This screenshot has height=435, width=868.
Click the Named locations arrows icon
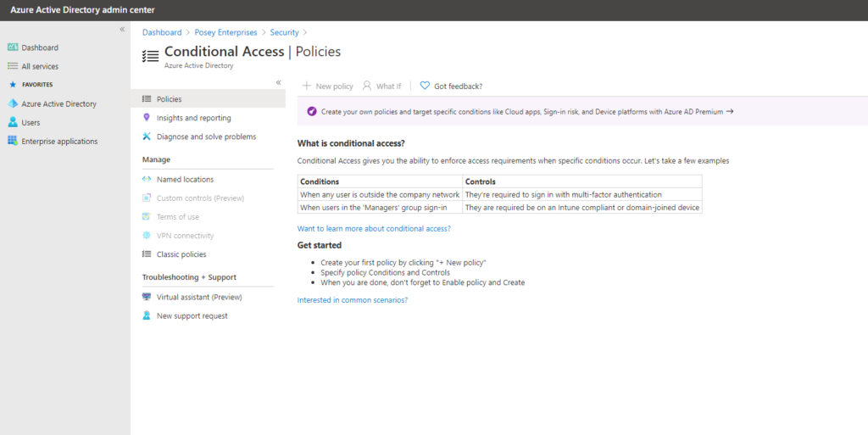[x=146, y=179]
